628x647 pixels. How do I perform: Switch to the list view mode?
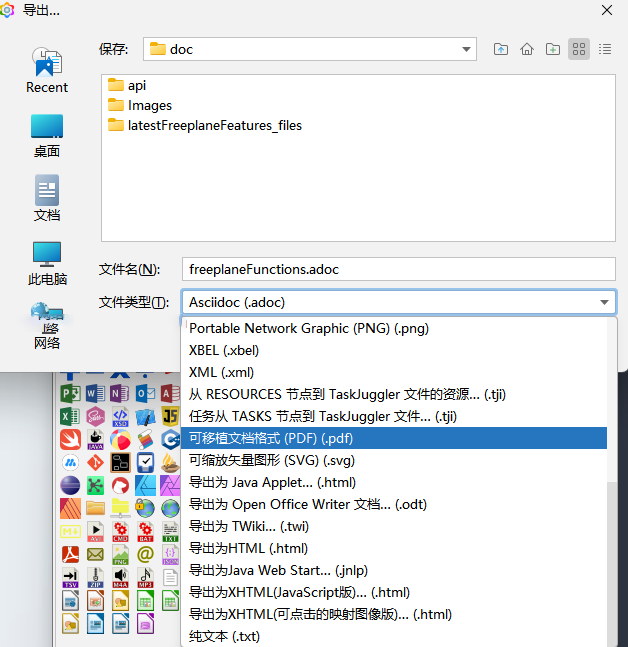[579, 49]
